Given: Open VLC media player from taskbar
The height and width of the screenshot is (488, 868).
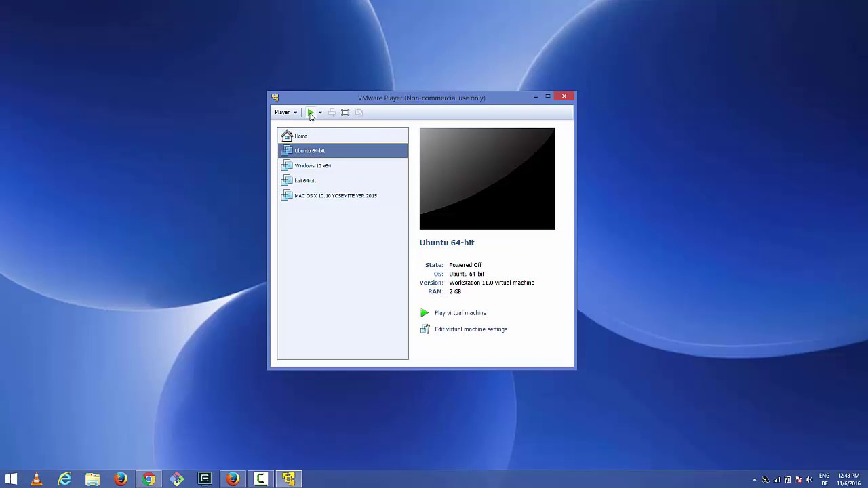Looking at the screenshot, I should point(37,479).
